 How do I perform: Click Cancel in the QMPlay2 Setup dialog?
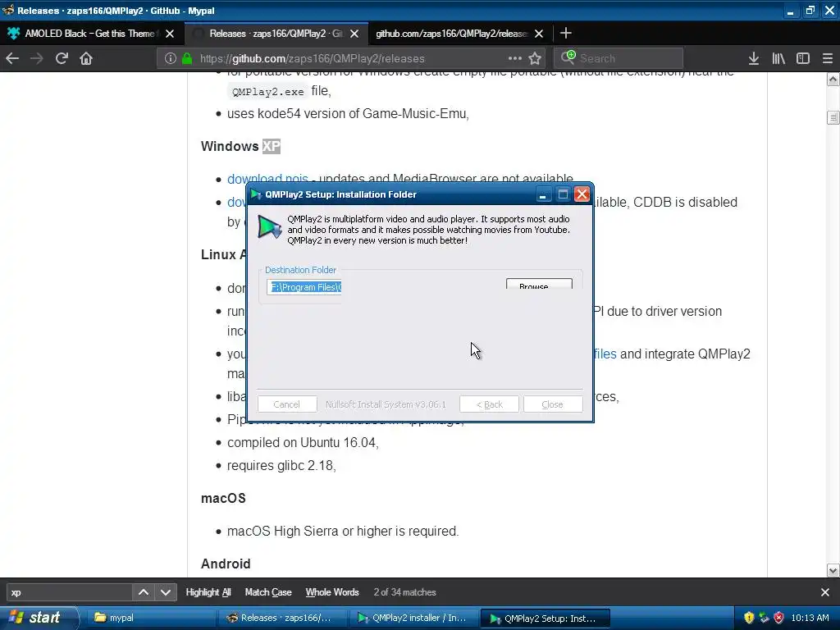click(286, 404)
